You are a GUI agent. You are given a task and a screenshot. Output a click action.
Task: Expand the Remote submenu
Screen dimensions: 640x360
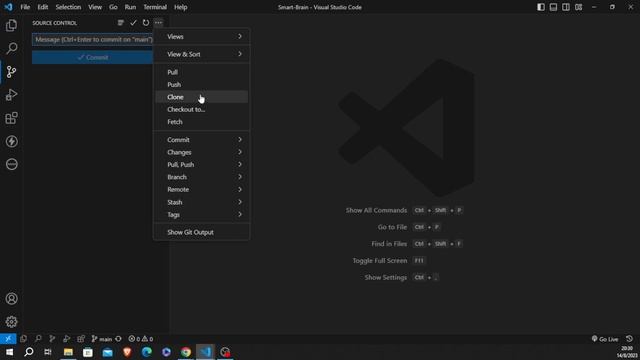pos(202,189)
